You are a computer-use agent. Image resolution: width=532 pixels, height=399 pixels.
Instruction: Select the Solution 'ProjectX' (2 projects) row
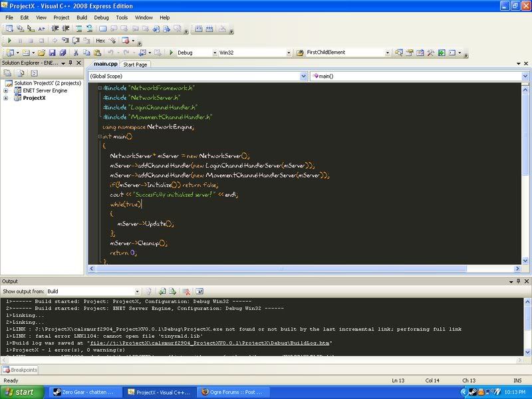[x=43, y=83]
